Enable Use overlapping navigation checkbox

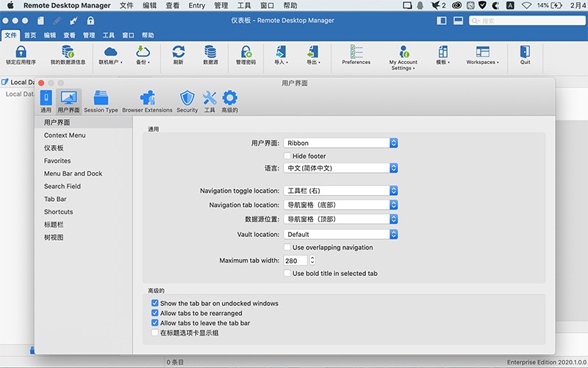287,247
